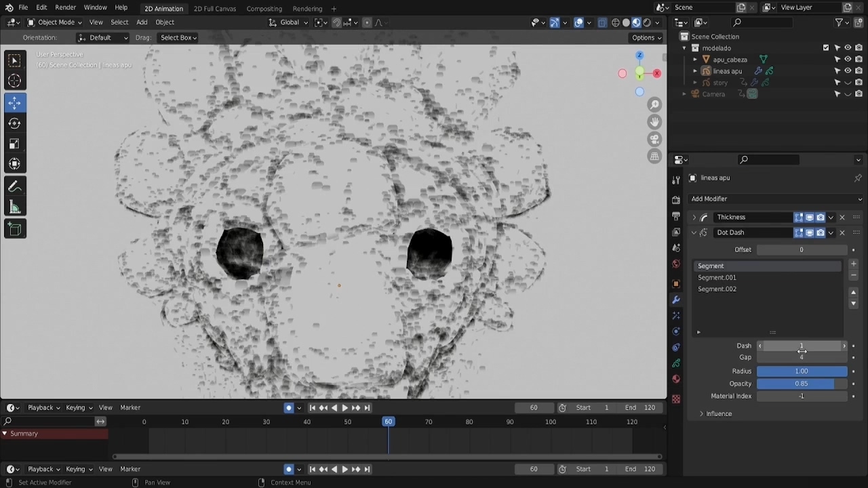
Task: Collapse the Dot Dash modifier panel
Action: click(694, 232)
